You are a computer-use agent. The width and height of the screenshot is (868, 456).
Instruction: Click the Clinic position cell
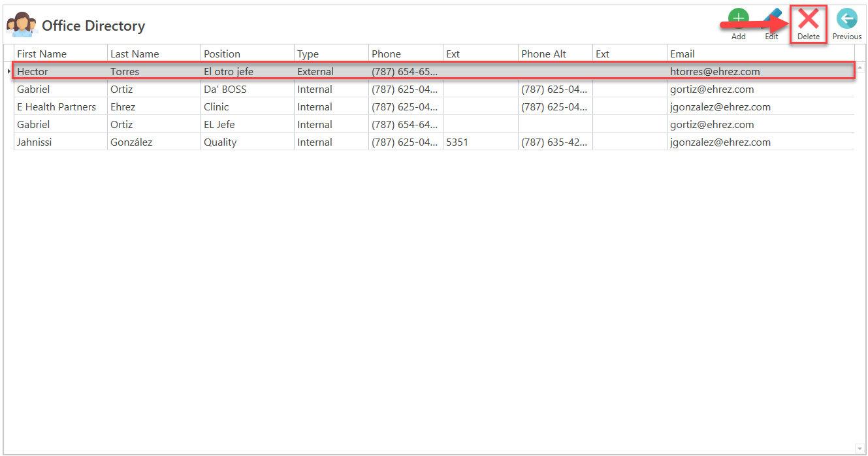[x=248, y=106]
